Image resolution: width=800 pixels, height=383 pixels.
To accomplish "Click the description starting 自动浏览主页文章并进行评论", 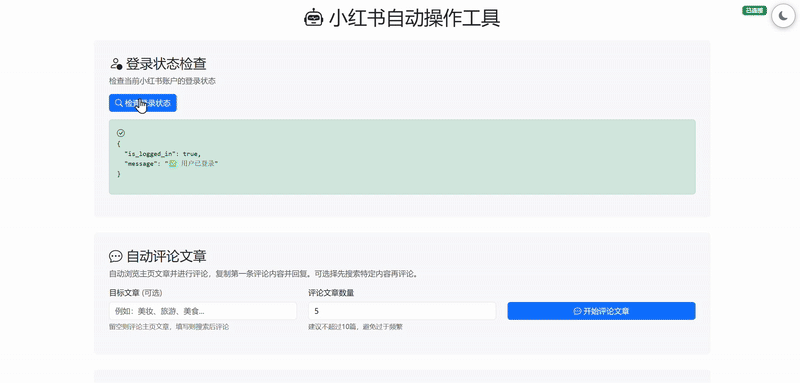I will coord(264,274).
